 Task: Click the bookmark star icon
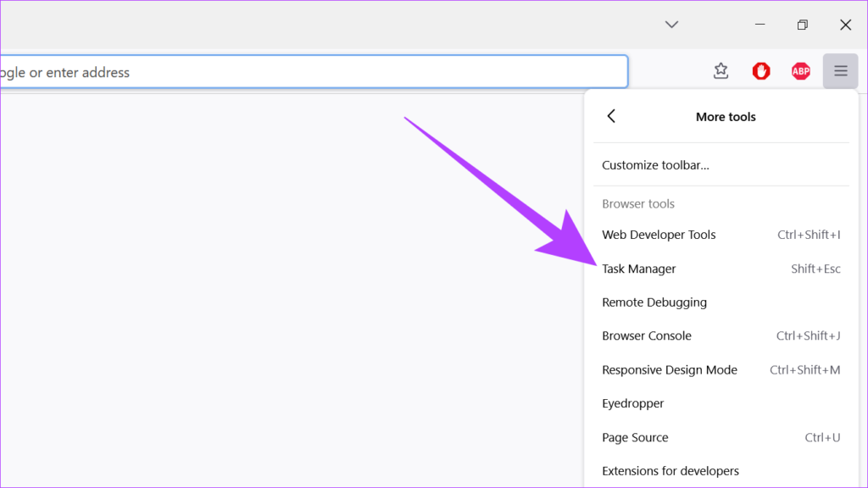pyautogui.click(x=721, y=71)
